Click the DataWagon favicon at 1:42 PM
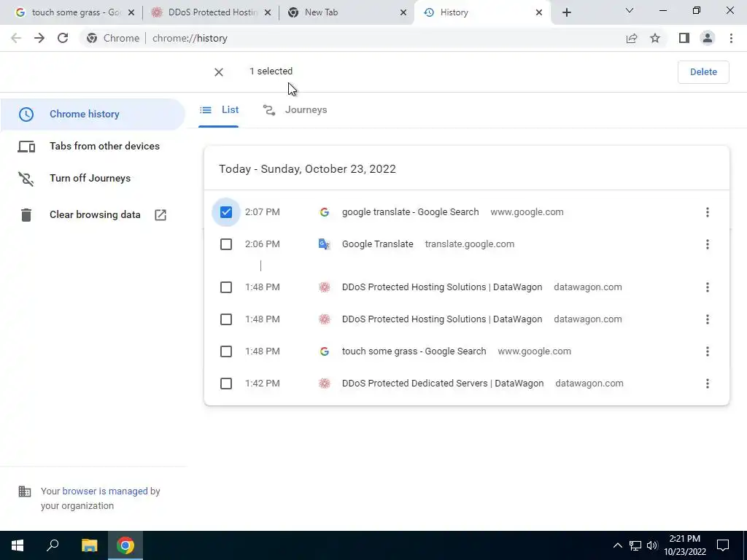The width and height of the screenshot is (747, 560). 325,384
